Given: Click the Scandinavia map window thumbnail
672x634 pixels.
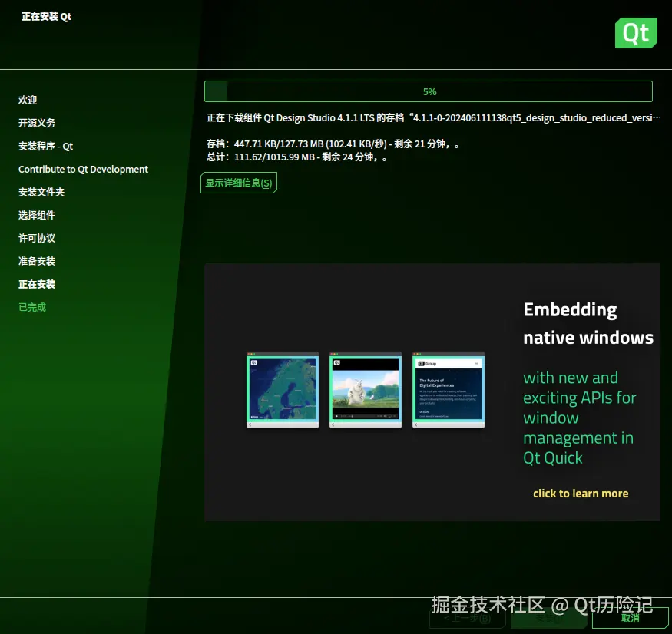Looking at the screenshot, I should click(x=283, y=390).
